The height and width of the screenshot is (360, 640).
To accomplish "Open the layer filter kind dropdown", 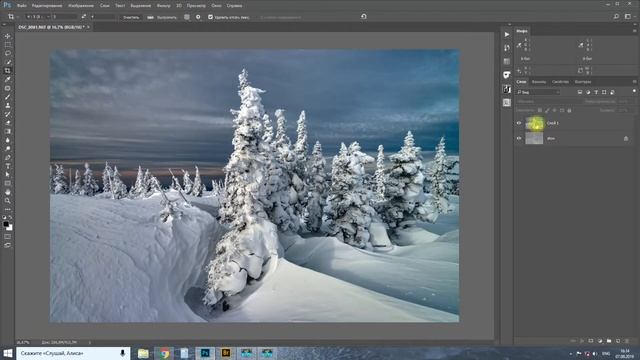I will pyautogui.click(x=538, y=92).
